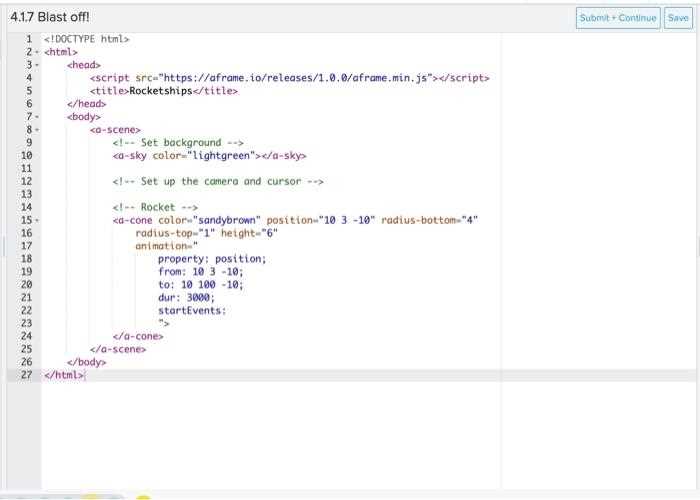Click the closing </head> tag
700x500 pixels.
87,104
